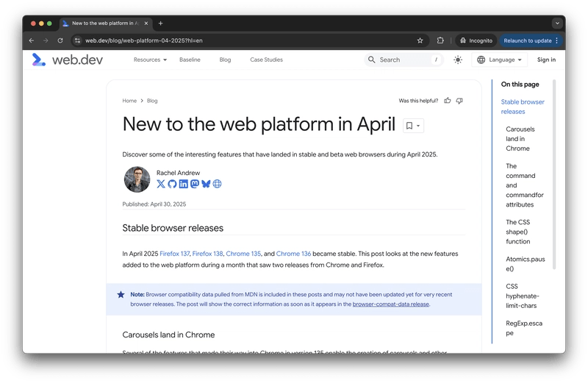Viewport: 588px width, 383px height.
Task: Click the globe website icon for the author
Action: 217,184
